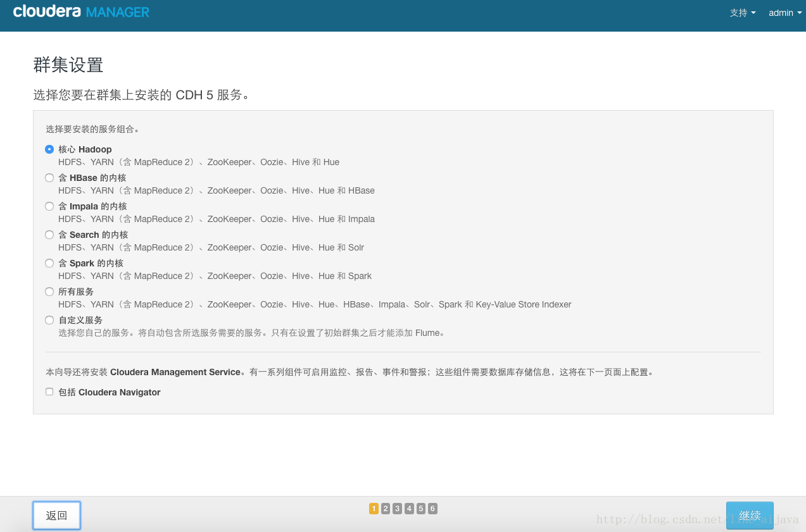806x532 pixels.
Task: Go to wizard step 1 indicator
Action: [x=374, y=509]
